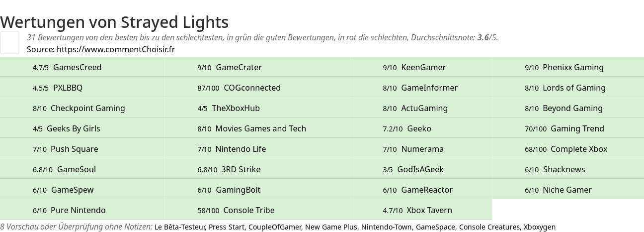Open the Press Start preview link
This screenshot has width=644, height=232.
227,227
